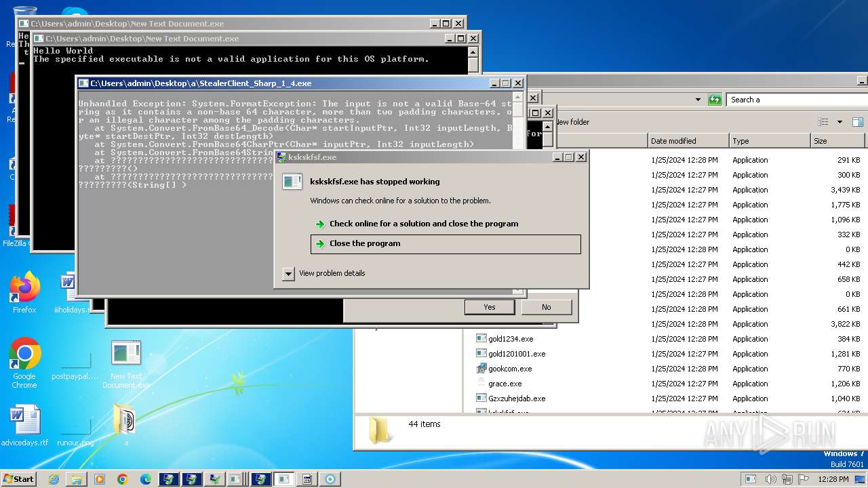Click the taskbar clock 12:28 PM

tap(833, 479)
